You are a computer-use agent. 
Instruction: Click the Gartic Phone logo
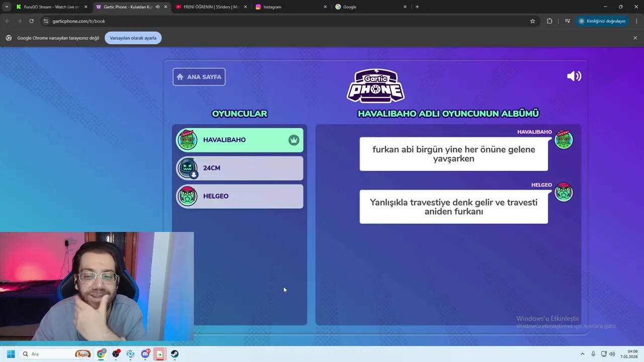click(376, 85)
